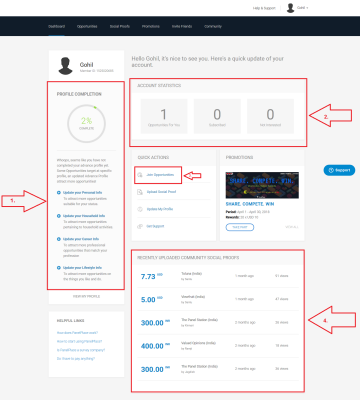Expand the Gohil account dropdown
Screen dimensions: 360x400
pos(302,8)
